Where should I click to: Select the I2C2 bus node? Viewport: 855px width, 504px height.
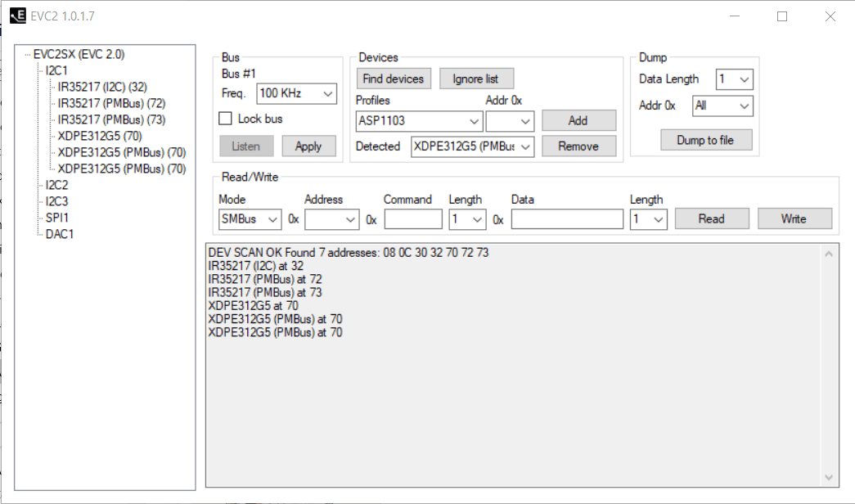(x=56, y=186)
